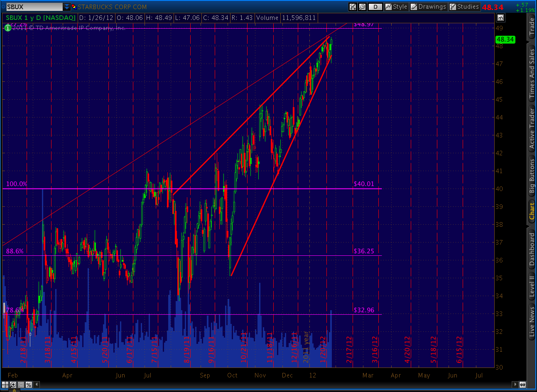The image size is (537, 392).
Task: Click the $36.25 Fibonacci level label
Action: (364, 251)
